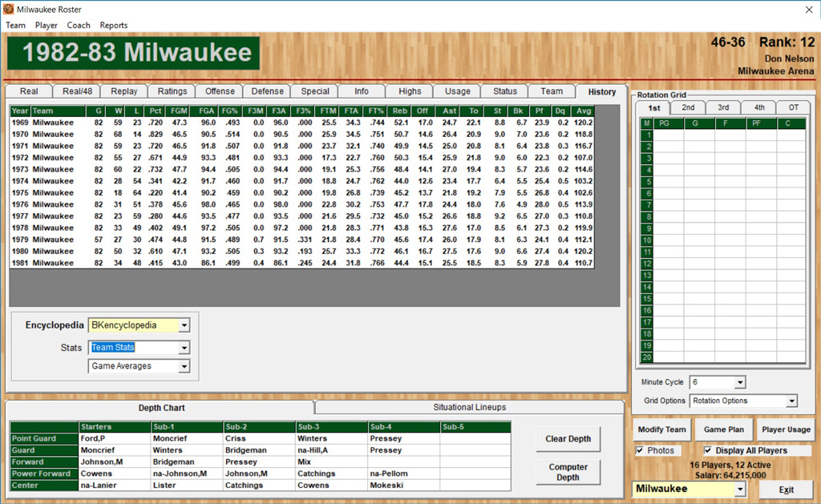Click the Game Plan button

point(724,429)
